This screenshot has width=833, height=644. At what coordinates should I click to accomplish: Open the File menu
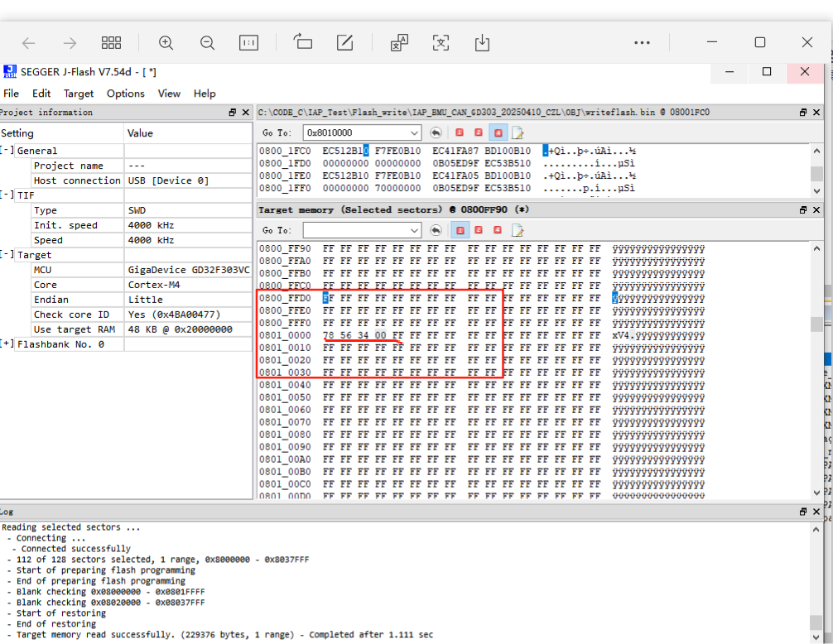[11, 94]
